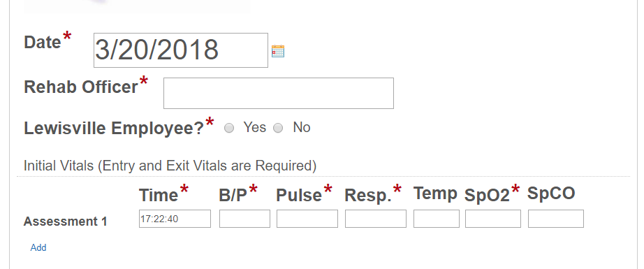644x269 pixels.
Task: Click the partially visible image at top
Action: coord(137,6)
